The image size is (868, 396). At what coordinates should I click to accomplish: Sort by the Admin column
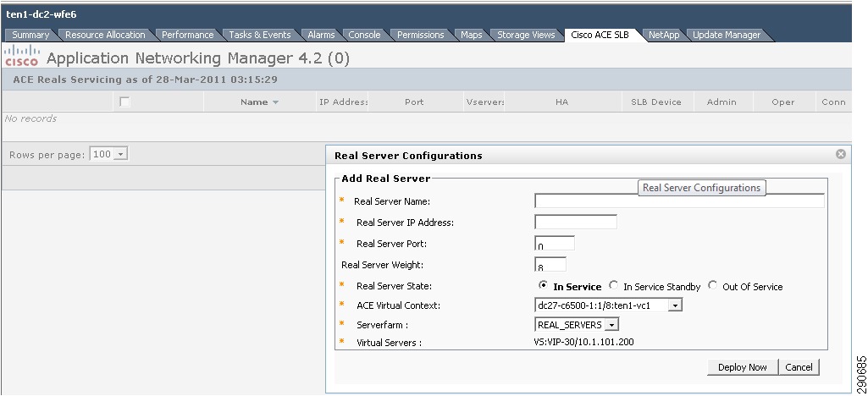(721, 102)
